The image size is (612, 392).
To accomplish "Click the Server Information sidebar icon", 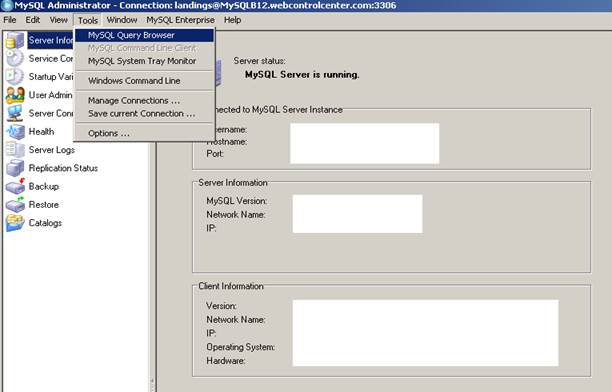I will click(15, 40).
